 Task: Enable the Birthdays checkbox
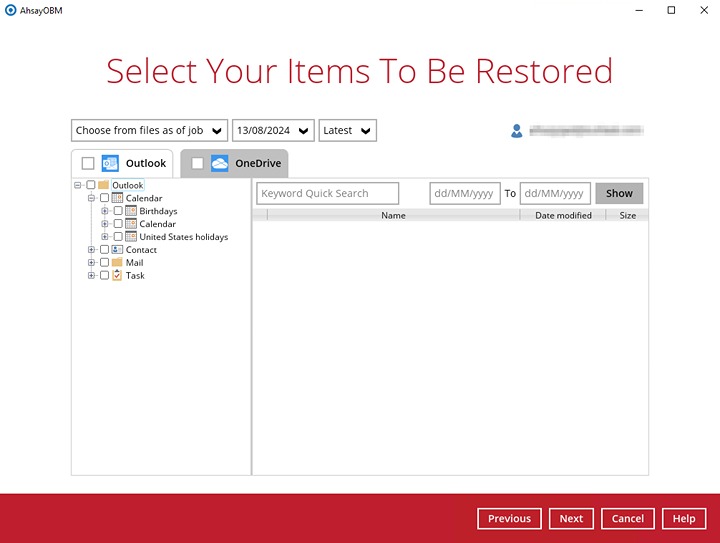click(118, 211)
